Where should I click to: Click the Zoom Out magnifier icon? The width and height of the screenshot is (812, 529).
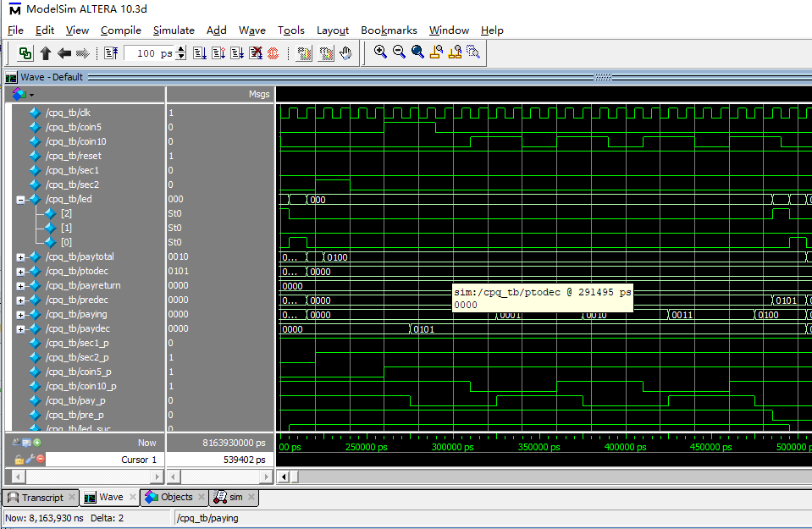399,52
